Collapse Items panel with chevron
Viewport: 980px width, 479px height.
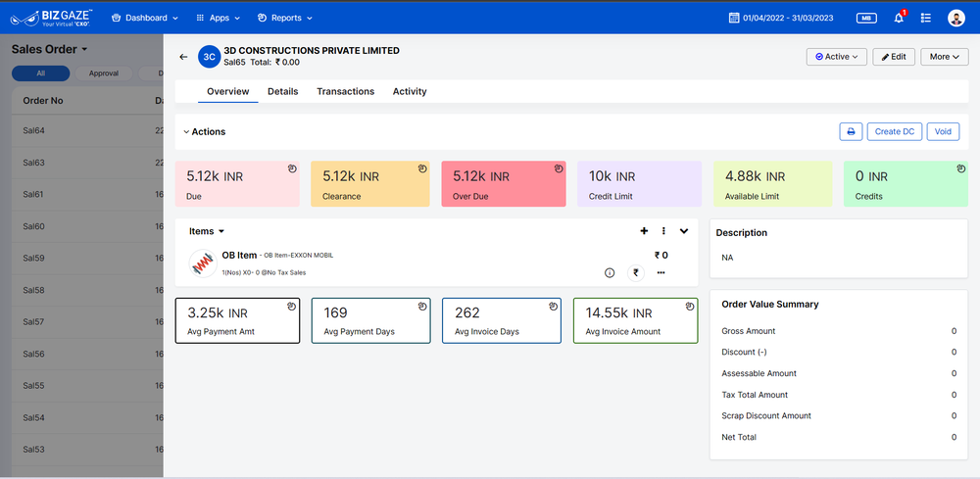(684, 231)
